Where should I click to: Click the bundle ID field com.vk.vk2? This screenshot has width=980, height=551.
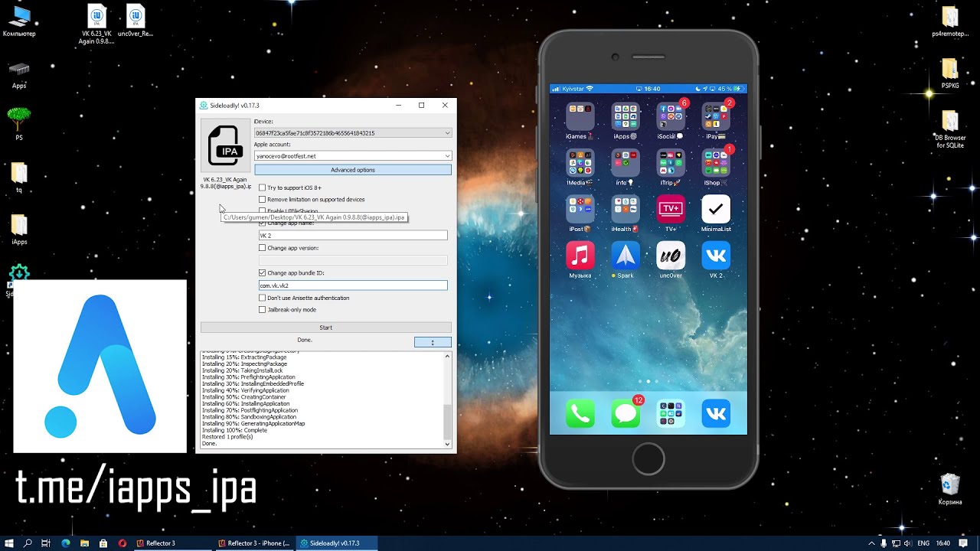(x=353, y=285)
